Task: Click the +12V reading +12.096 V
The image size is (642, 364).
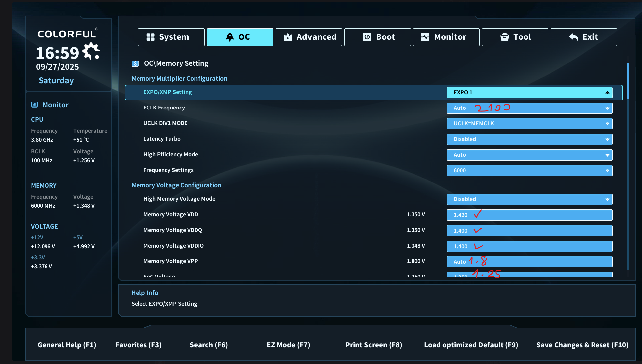Action: coord(43,246)
